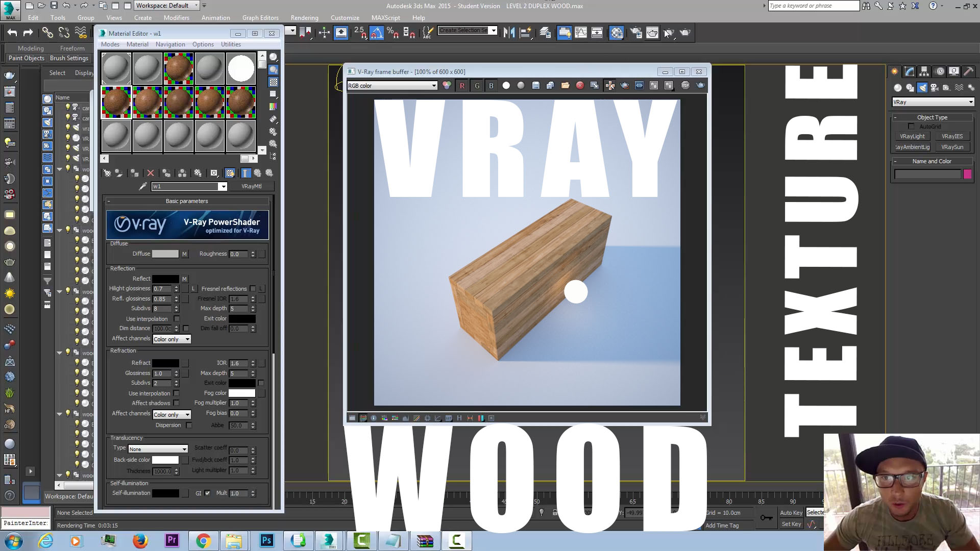Click the Show Shaded Material in Viewport icon
Viewport: 980px width, 551px height.
(x=230, y=173)
